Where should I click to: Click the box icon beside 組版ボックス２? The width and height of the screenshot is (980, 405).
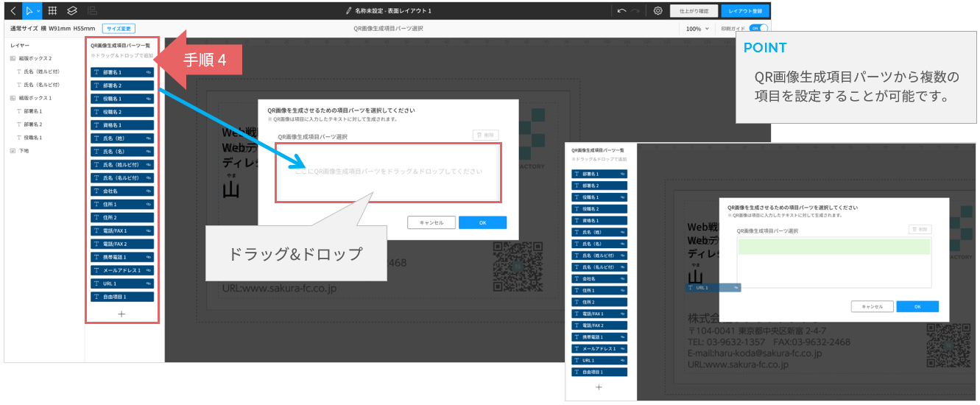(13, 57)
